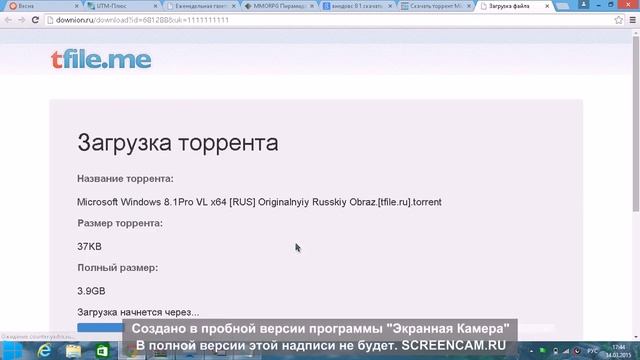Open File Explorer from the taskbar
This screenshot has height=360, width=640.
coord(73,351)
